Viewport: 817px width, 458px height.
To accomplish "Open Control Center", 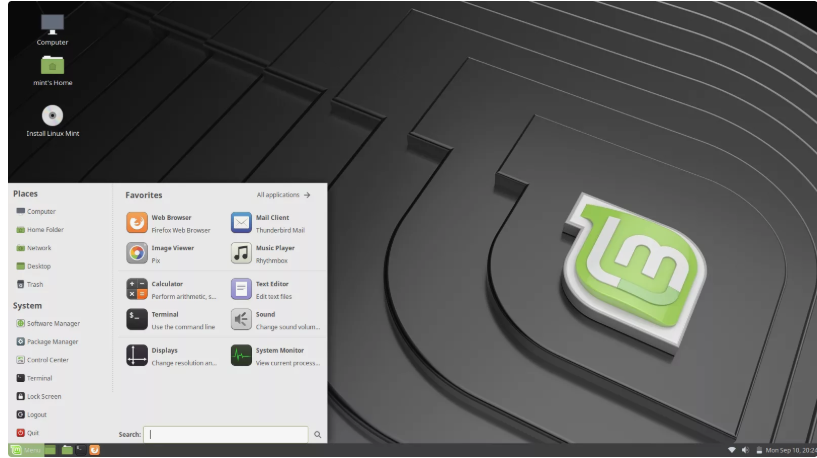I will [42, 360].
